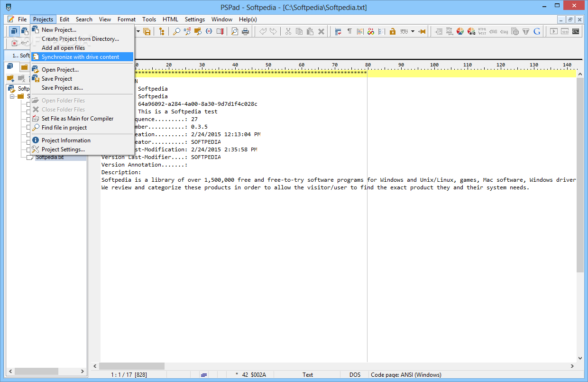This screenshot has width=588, height=382.
Task: Toggle the read-only lock icon
Action: coord(393,31)
